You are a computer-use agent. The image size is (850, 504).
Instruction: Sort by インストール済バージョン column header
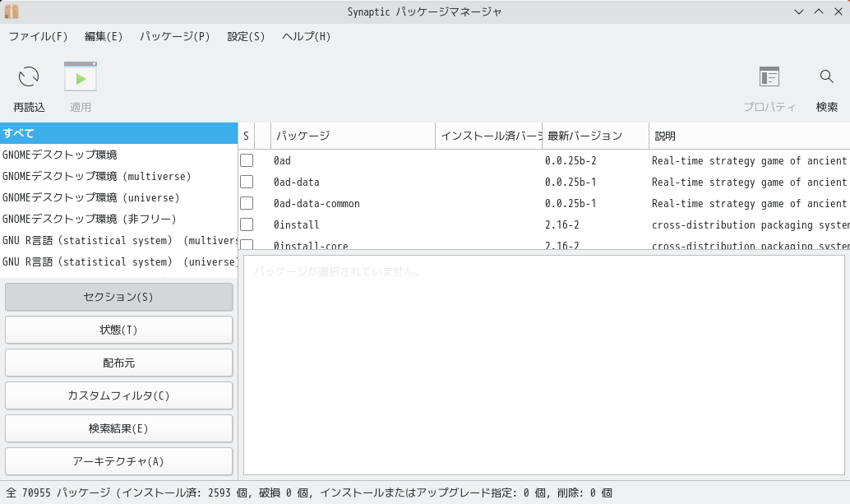[489, 136]
